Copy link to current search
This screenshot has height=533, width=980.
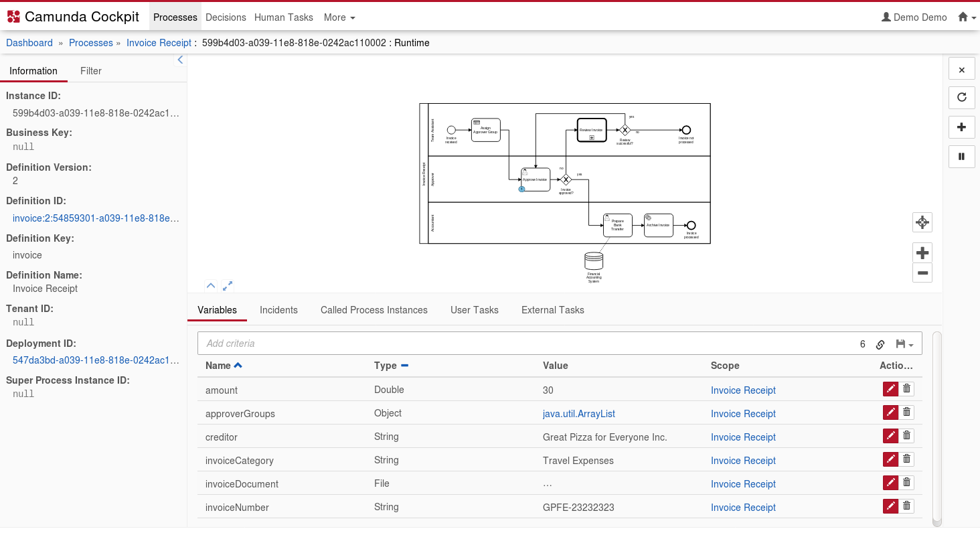pyautogui.click(x=881, y=344)
